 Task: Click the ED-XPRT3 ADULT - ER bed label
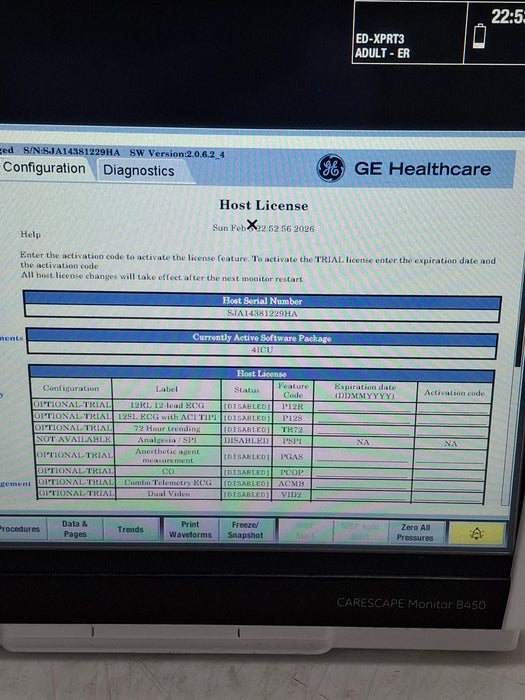tap(383, 46)
